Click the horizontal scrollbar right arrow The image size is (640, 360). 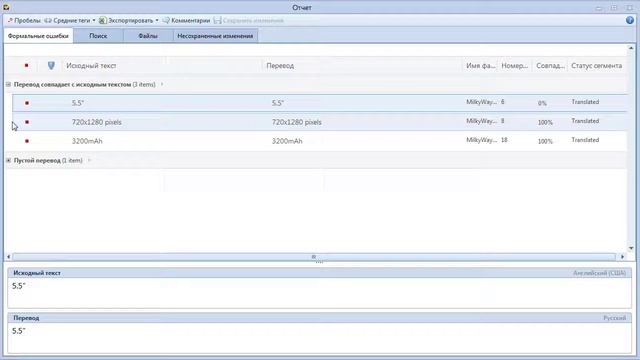tap(622, 257)
